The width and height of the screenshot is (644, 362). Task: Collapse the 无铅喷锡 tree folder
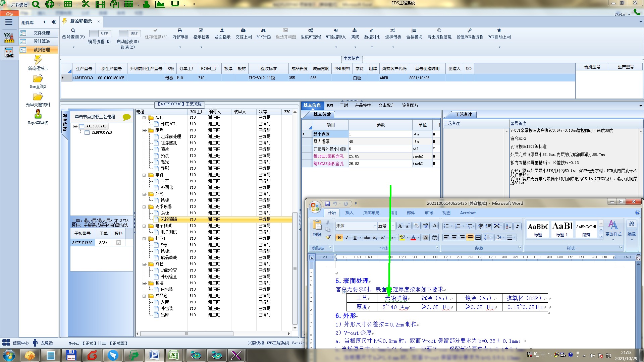point(145,207)
